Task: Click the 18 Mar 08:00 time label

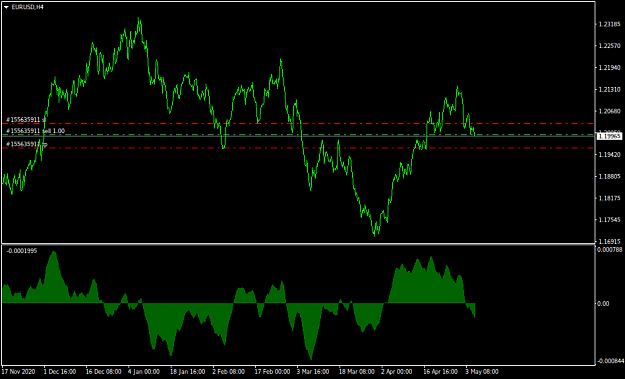Action: pyautogui.click(x=357, y=372)
